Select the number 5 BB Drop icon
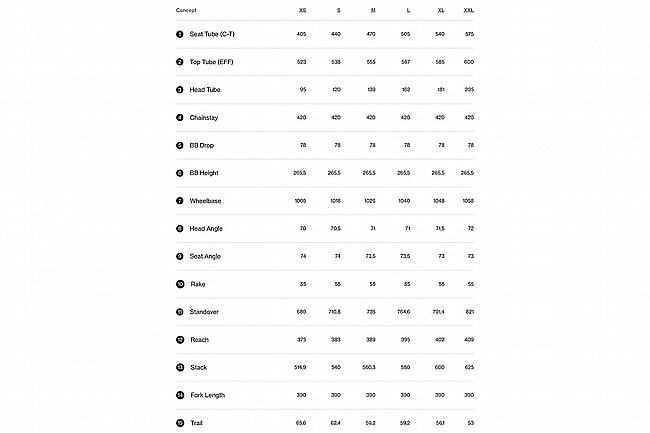Image resolution: width=650 pixels, height=433 pixels. [x=179, y=145]
